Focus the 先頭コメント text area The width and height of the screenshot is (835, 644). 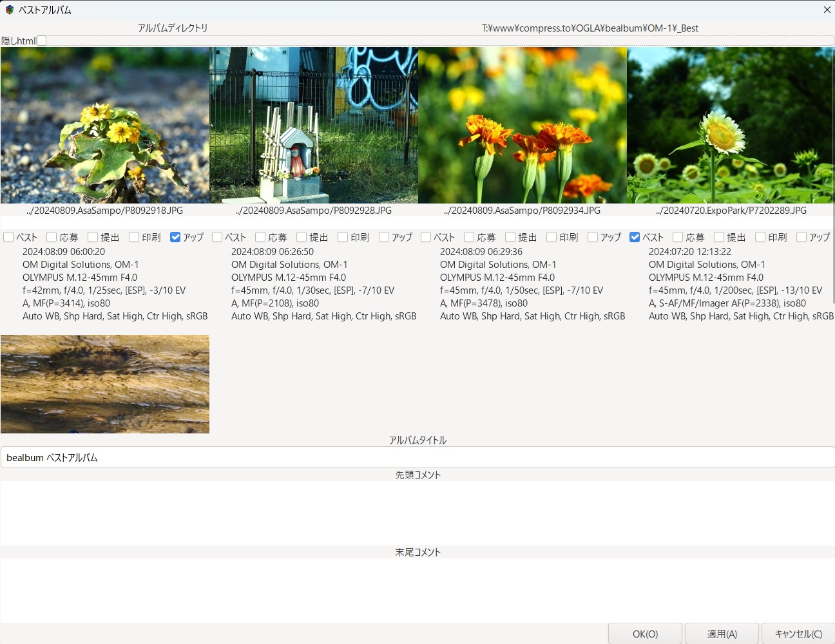(417, 513)
